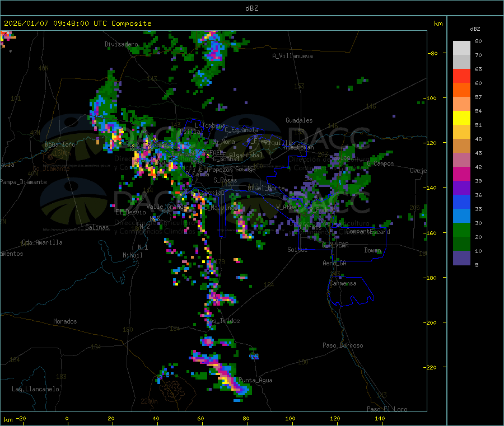Select the light orange 57–54 dBZ legend band
Image resolution: width=504 pixels, height=426 pixels.
click(x=461, y=104)
